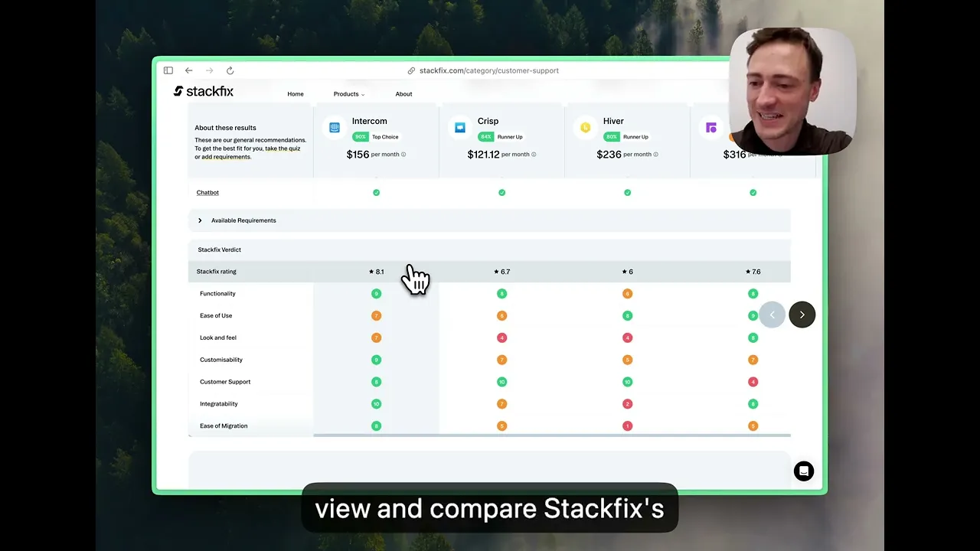Click the Intercom 'Top Choice' label
Image resolution: width=980 pixels, height=551 pixels.
[x=385, y=137]
